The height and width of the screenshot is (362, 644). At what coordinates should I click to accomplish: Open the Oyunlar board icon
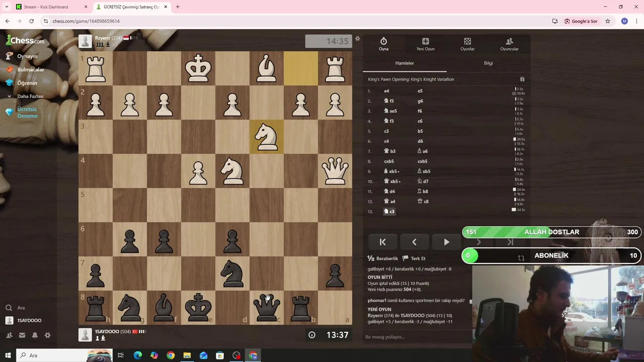[467, 44]
